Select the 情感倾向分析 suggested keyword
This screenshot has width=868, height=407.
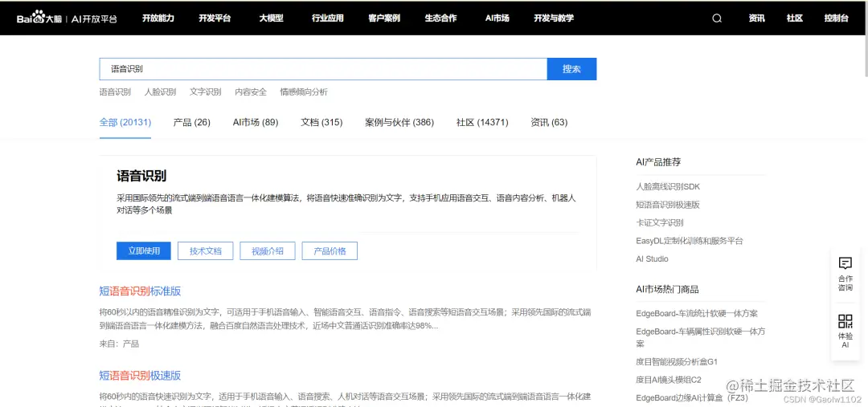304,92
